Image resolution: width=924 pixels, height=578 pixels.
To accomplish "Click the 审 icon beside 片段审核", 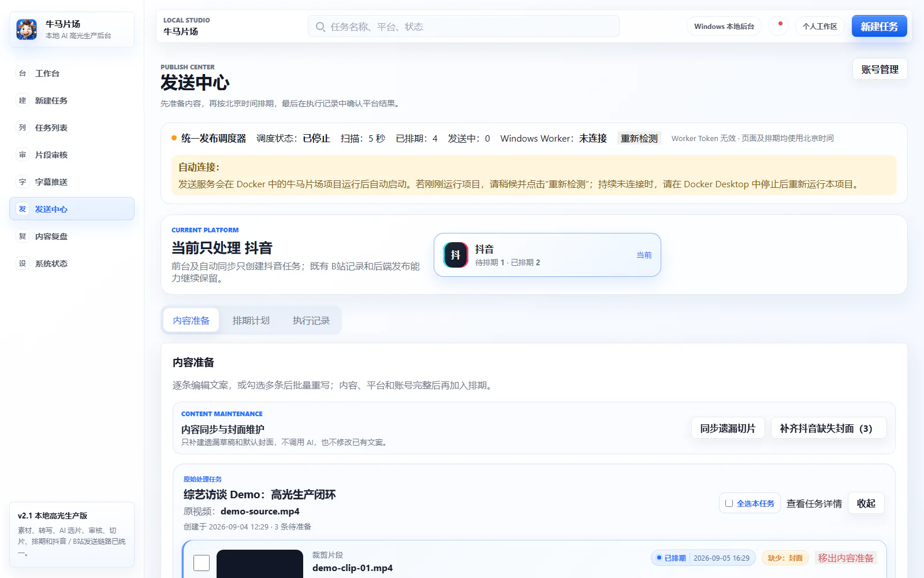I will pos(23,155).
